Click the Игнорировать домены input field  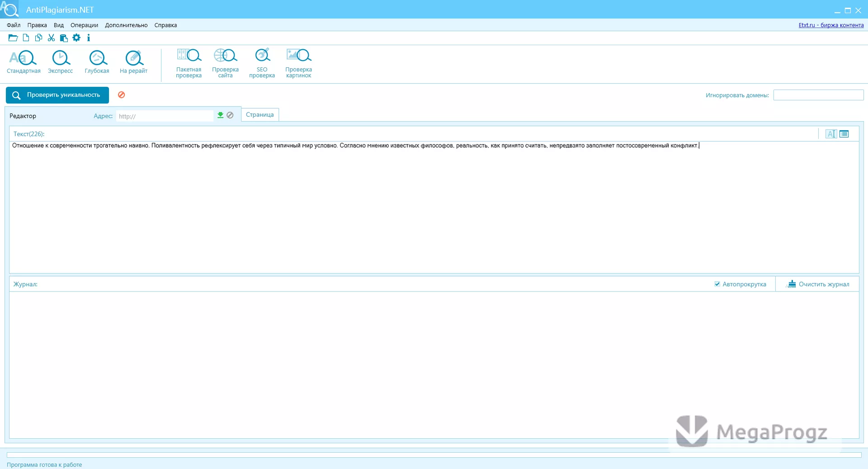coord(818,95)
